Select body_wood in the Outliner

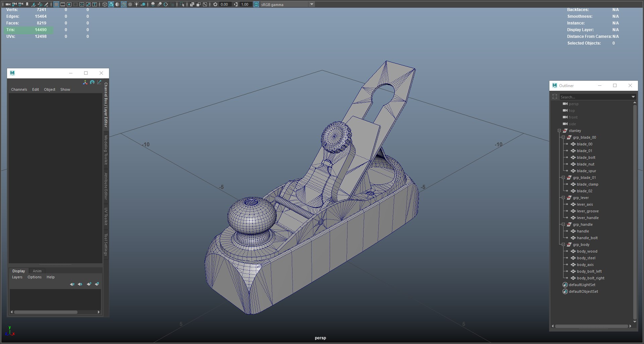click(587, 251)
